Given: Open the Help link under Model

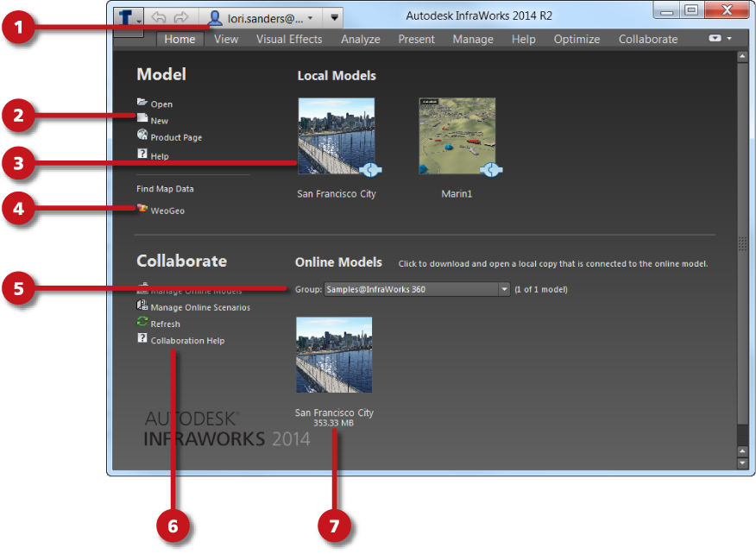Looking at the screenshot, I should (x=160, y=156).
